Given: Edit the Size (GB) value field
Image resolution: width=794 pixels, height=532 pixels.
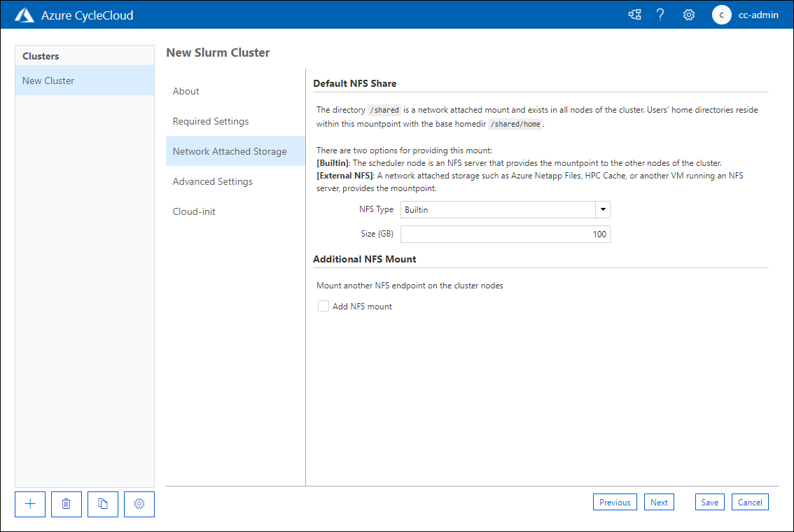Looking at the screenshot, I should click(x=505, y=234).
